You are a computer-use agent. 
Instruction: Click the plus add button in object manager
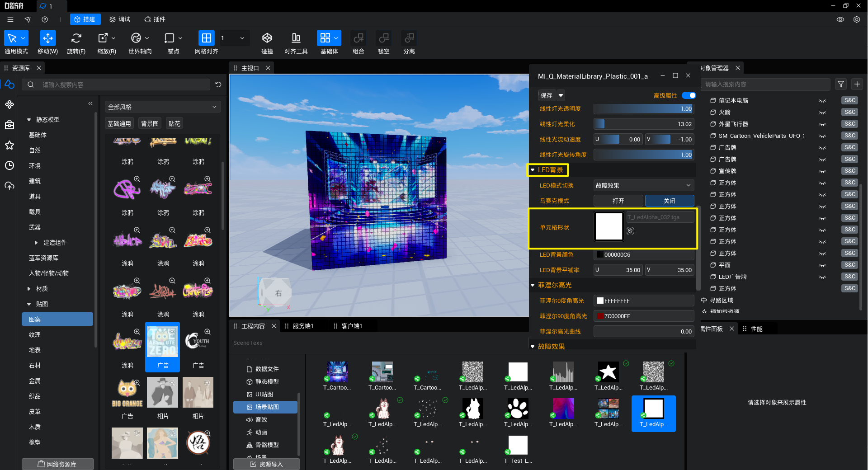[857, 84]
